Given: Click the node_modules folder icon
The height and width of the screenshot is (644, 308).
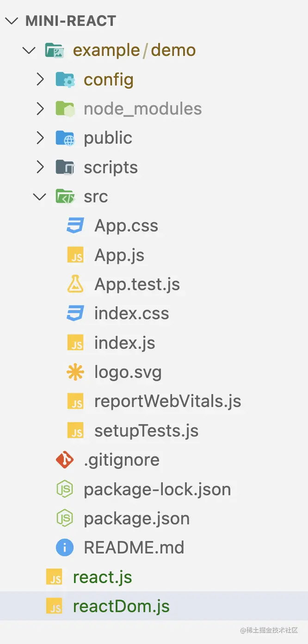Looking at the screenshot, I should [x=65, y=109].
